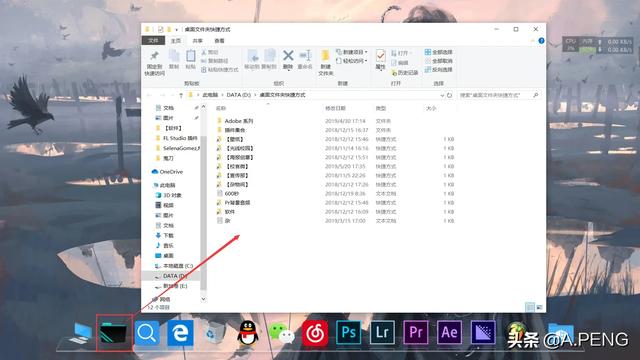Screen dimensions: 640x360
Task: Click Copy path (复制路径) in ribbon
Action: coord(215,61)
